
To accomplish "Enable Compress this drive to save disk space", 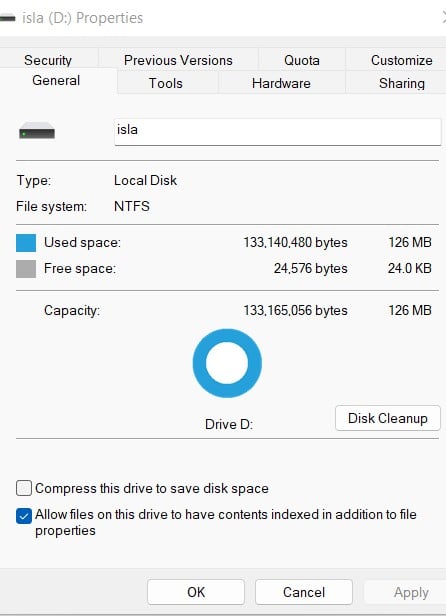I will coord(24,488).
